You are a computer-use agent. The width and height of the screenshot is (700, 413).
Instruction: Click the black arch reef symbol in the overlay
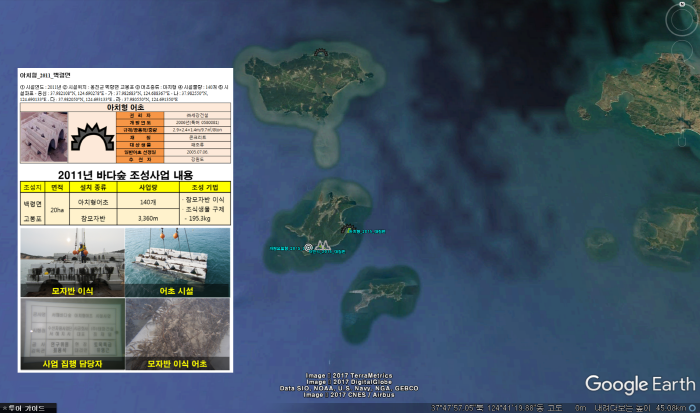[x=92, y=137]
